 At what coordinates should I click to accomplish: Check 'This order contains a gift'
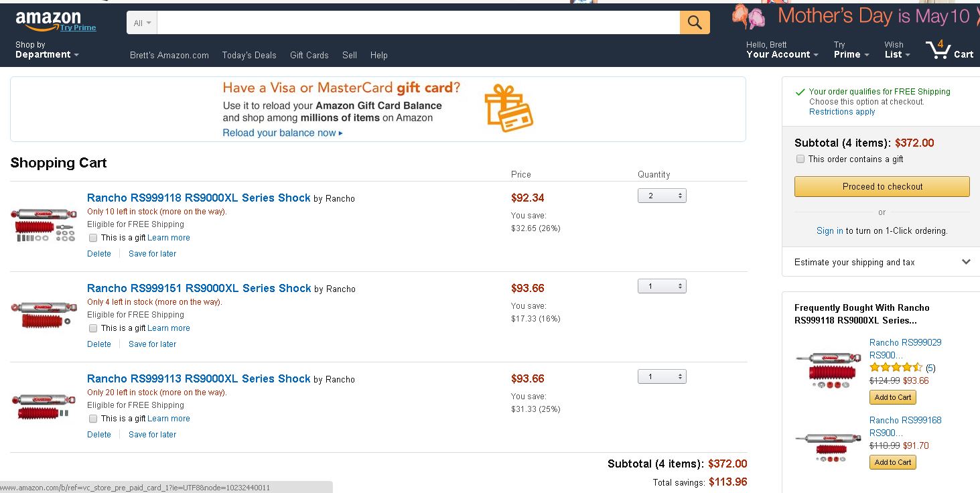pyautogui.click(x=800, y=159)
